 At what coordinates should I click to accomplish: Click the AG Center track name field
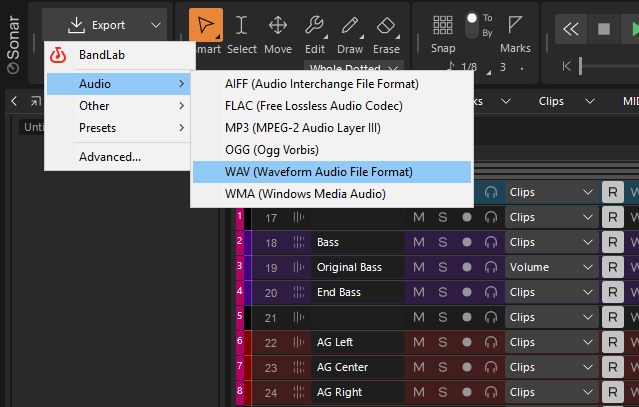pyautogui.click(x=358, y=367)
